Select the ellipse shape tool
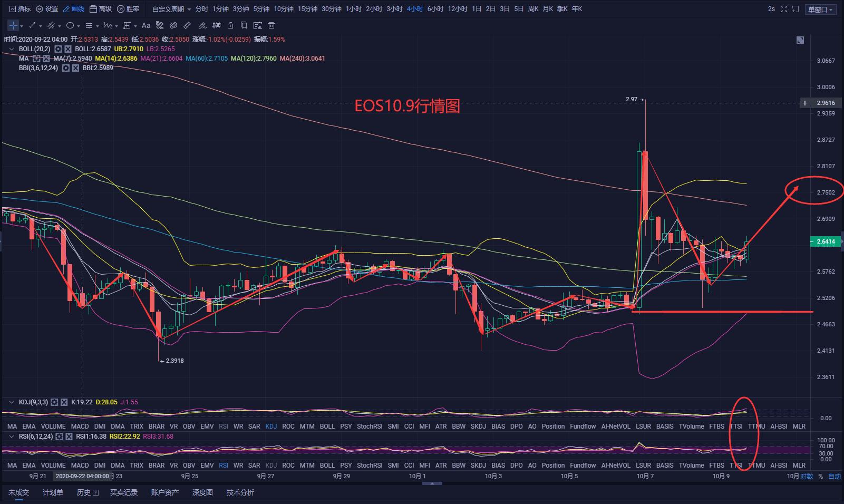The width and height of the screenshot is (844, 504). click(x=70, y=25)
